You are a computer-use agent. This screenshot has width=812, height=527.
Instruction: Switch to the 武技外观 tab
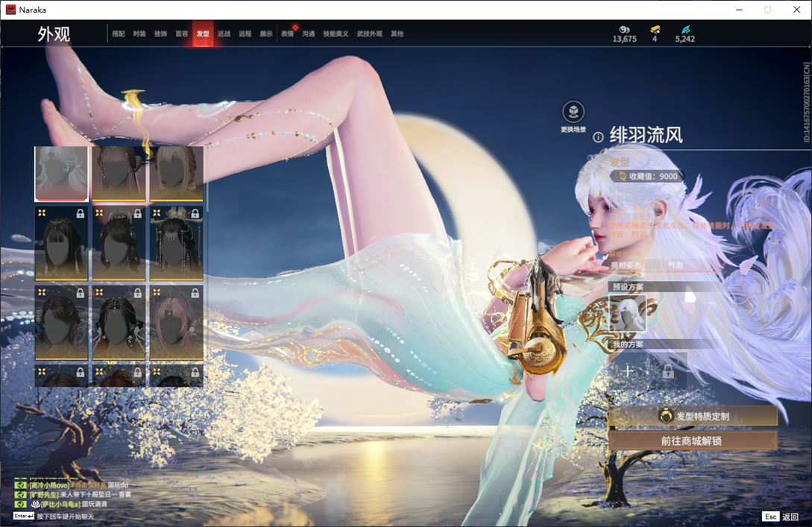(x=370, y=34)
